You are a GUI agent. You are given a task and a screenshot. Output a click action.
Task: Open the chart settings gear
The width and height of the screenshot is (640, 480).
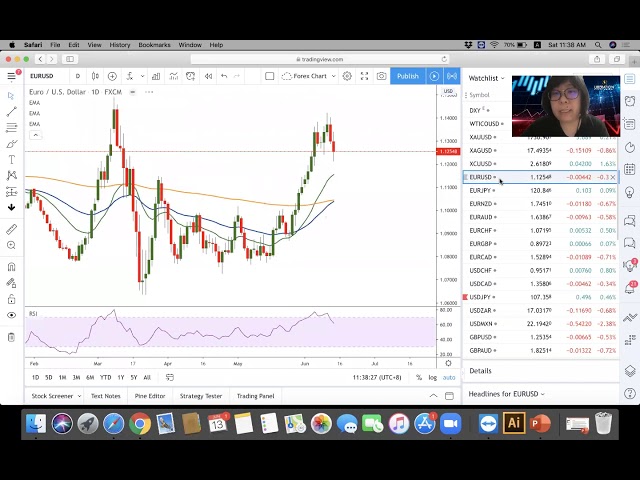(x=347, y=76)
